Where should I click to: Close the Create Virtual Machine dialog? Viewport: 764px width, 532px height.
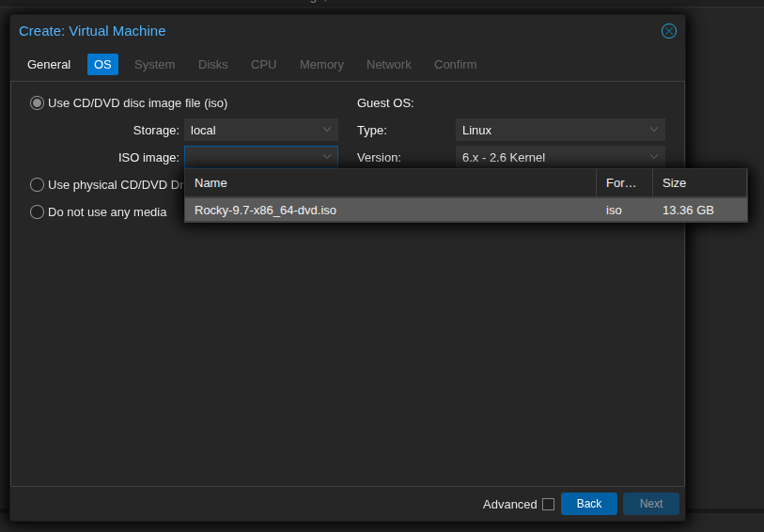(668, 31)
